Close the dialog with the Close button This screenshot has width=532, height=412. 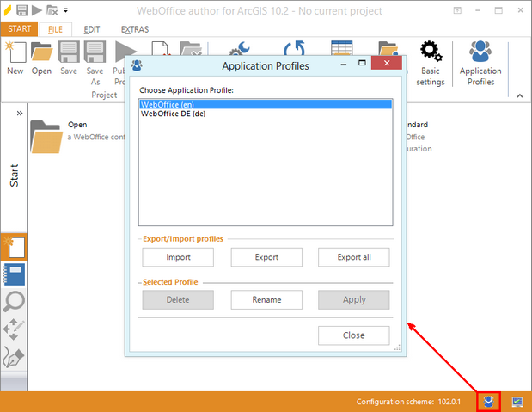point(354,335)
